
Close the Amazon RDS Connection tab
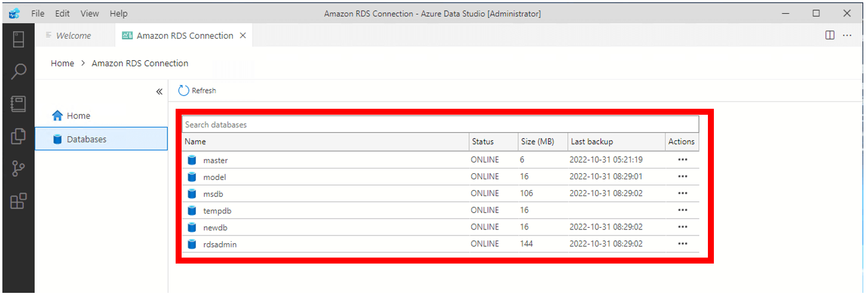click(243, 36)
